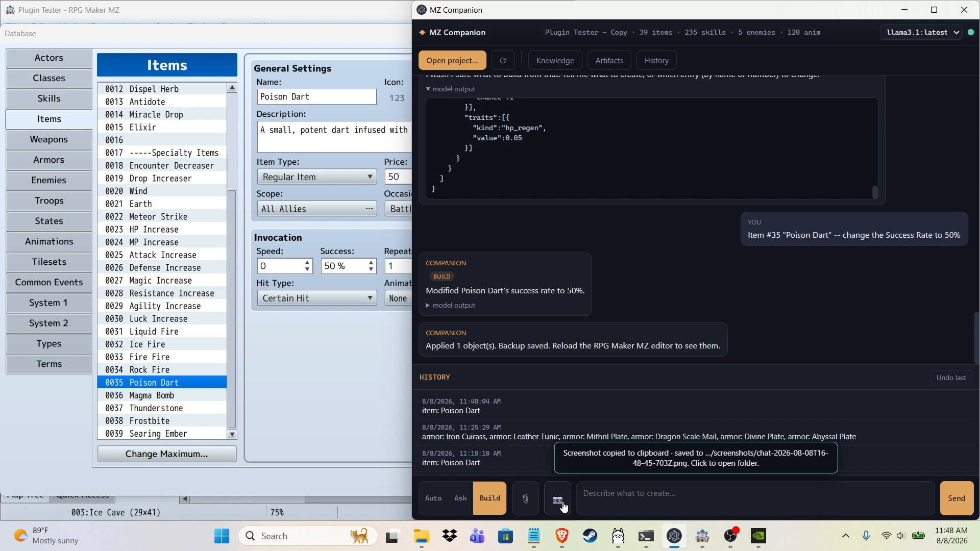
Task: Open the weather widget showing 89°F
Action: (47, 536)
